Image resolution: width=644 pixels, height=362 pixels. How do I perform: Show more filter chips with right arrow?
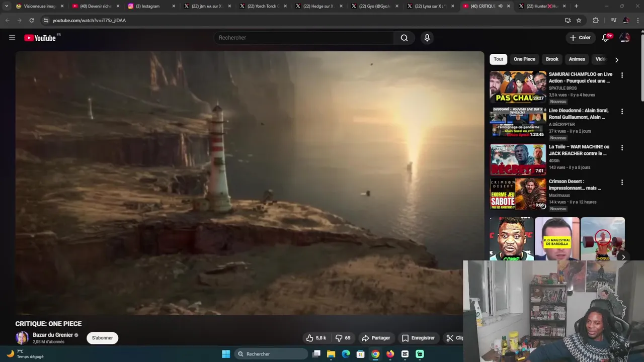[x=617, y=59]
